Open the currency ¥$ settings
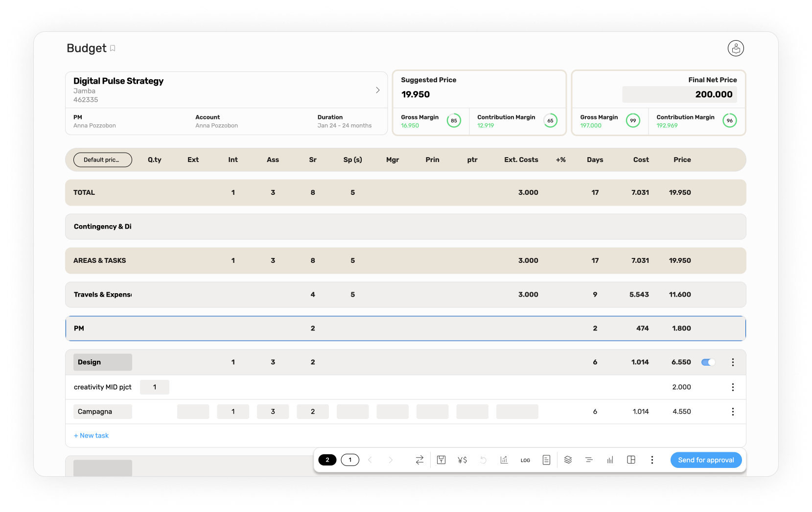Viewport: 812px width, 512px height. (462, 460)
